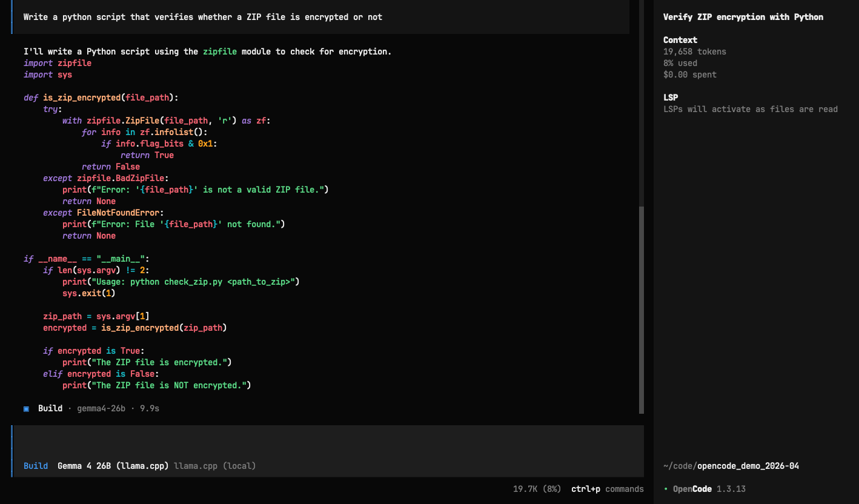The height and width of the screenshot is (504, 859).
Task: Click the zipfile inline code reference
Action: tap(220, 51)
